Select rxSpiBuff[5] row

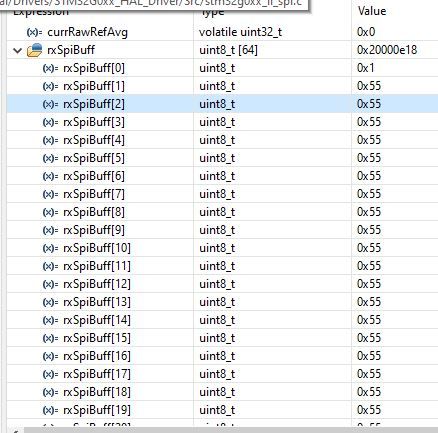pyautogui.click(x=222, y=158)
